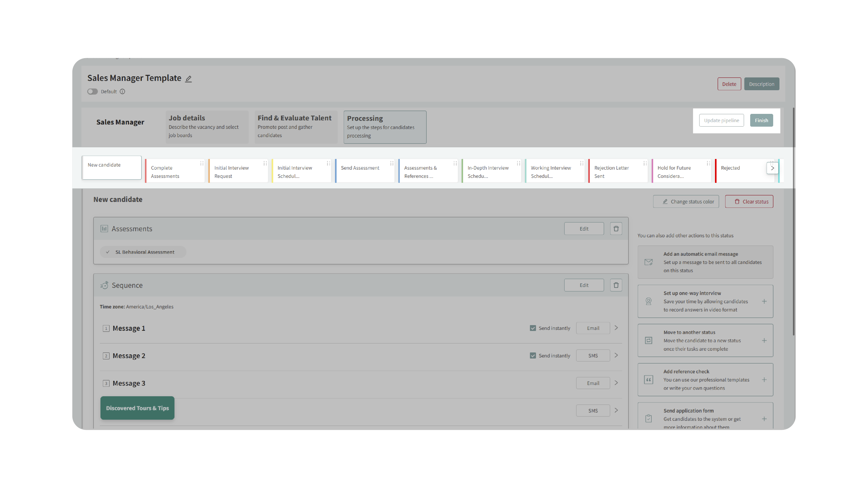Click the drag handle on Complete Assessments status

[x=202, y=163]
